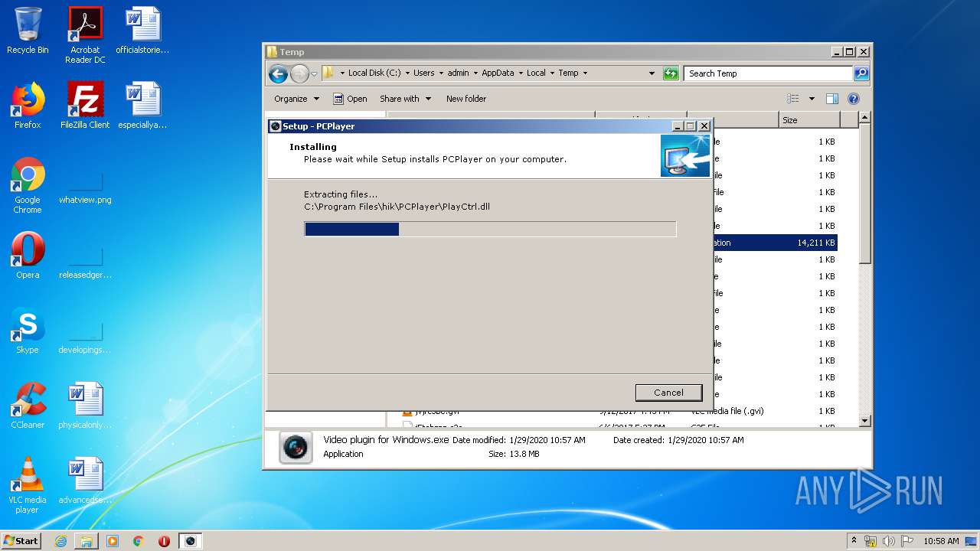Switch to PCPlayer setup taskbar button

190,541
